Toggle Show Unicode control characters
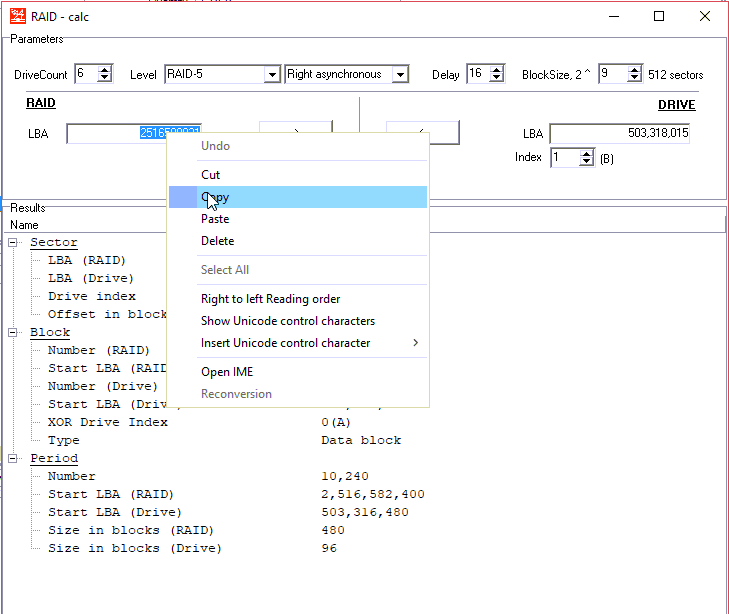 tap(288, 321)
